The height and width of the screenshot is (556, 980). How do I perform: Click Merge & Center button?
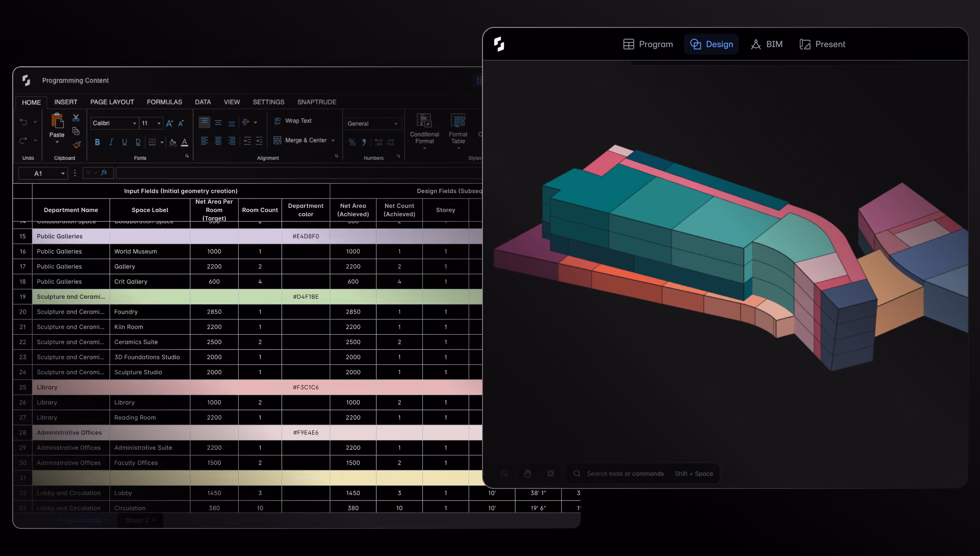tap(300, 140)
